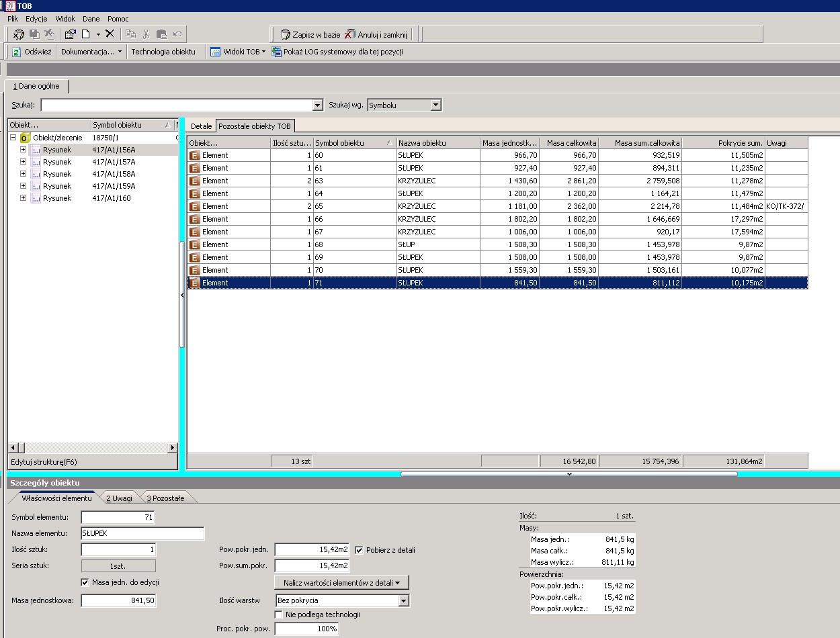Click the Nazwa elementu field SŁUPEK

(x=142, y=533)
